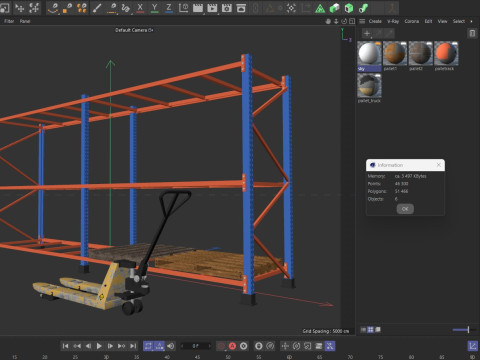Viewport: 480px width, 360px height.
Task: Click Record Active Objects button
Action: (x=221, y=346)
